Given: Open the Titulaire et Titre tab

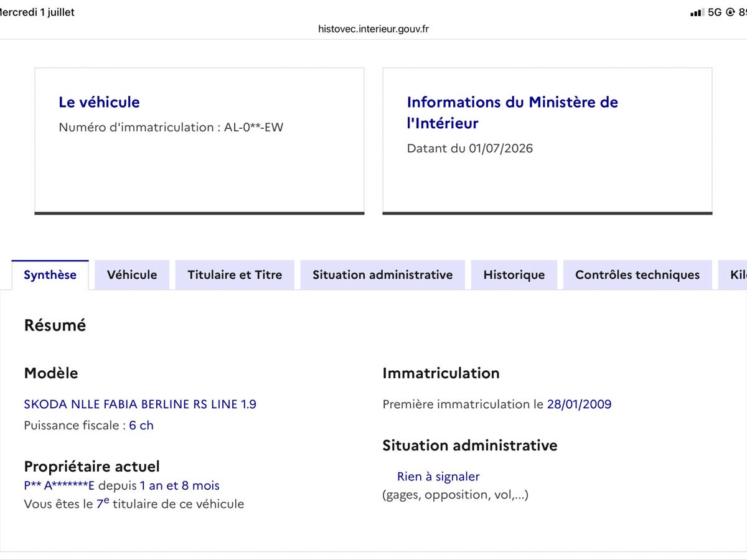Looking at the screenshot, I should (235, 274).
